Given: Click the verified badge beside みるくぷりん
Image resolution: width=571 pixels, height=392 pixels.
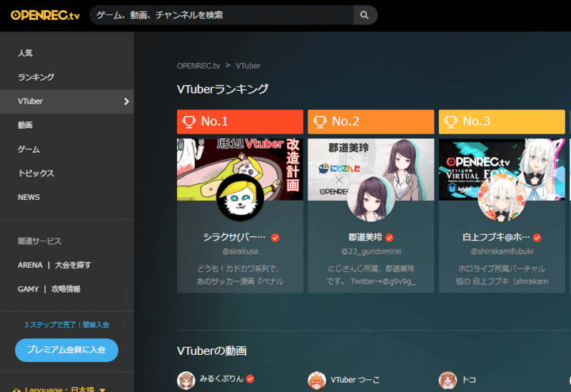Looking at the screenshot, I should click(x=250, y=379).
